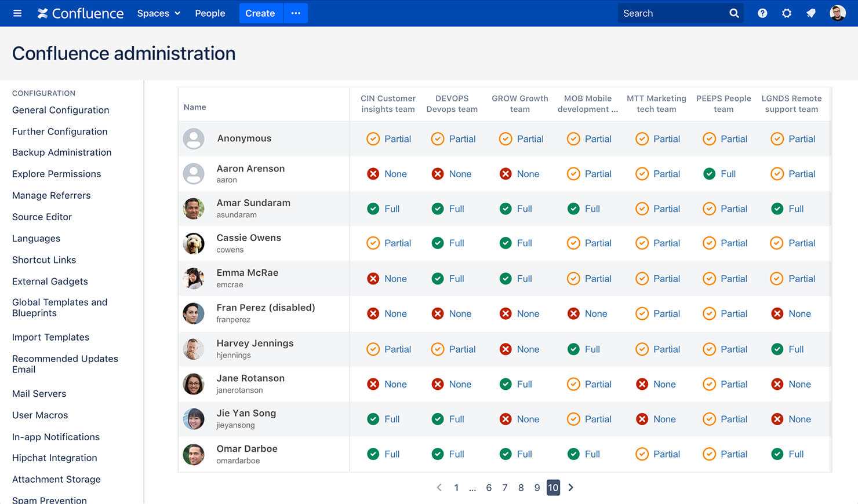The width and height of the screenshot is (858, 504).
Task: Click Emma McRae's profile photo
Action: (x=194, y=279)
